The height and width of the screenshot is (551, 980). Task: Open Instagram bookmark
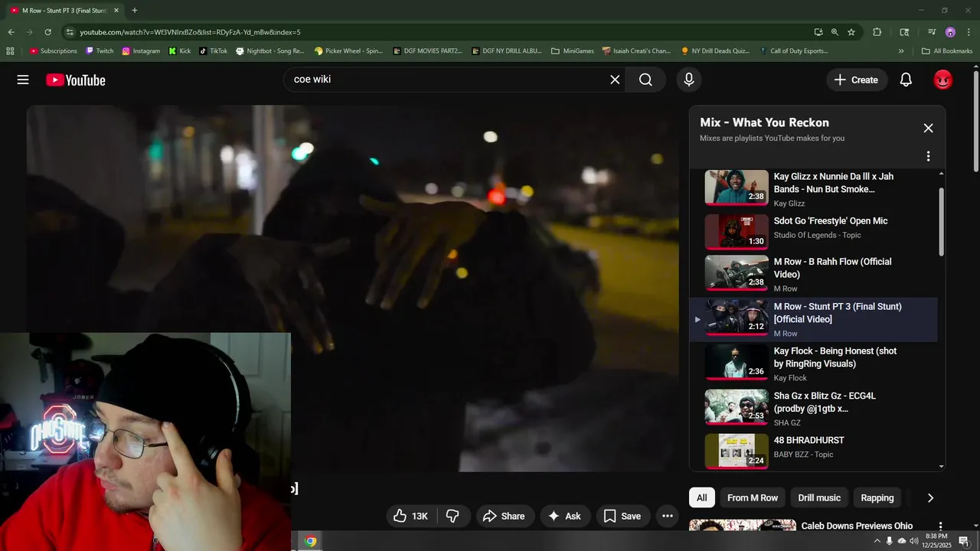coord(141,51)
